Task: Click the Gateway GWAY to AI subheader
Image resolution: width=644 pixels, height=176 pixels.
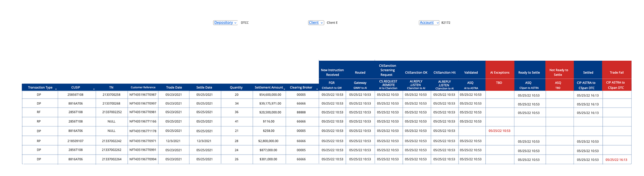Action: pyautogui.click(x=360, y=85)
